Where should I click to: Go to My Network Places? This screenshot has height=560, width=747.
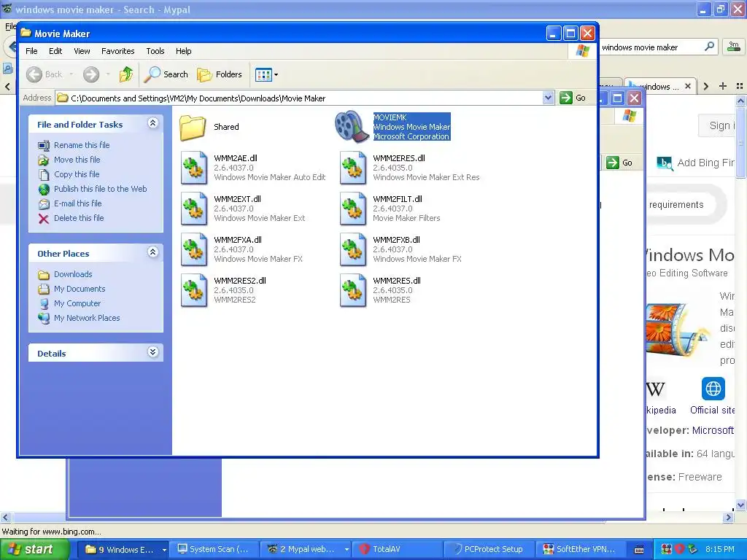[x=87, y=318]
